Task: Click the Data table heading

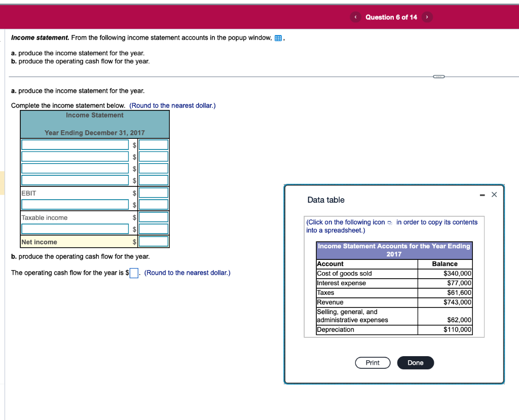Action: 326,200
